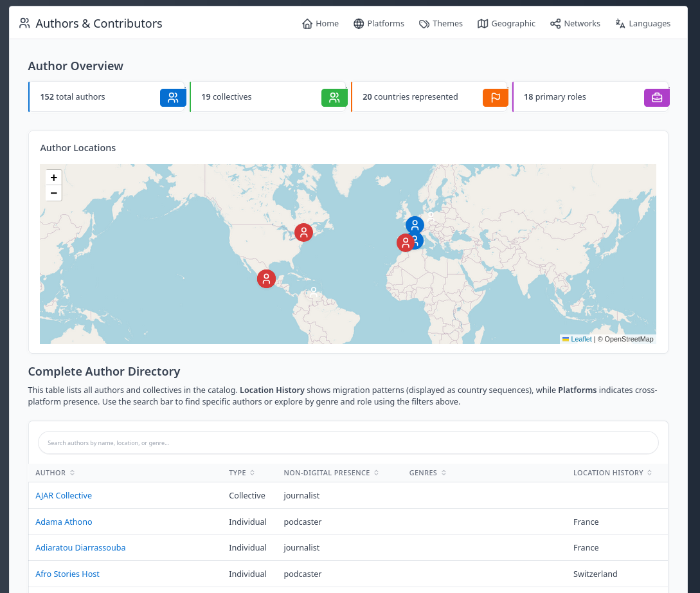Screen dimensions: 700x593
Task: Click the red author marker over Spain
Action: coord(405,242)
